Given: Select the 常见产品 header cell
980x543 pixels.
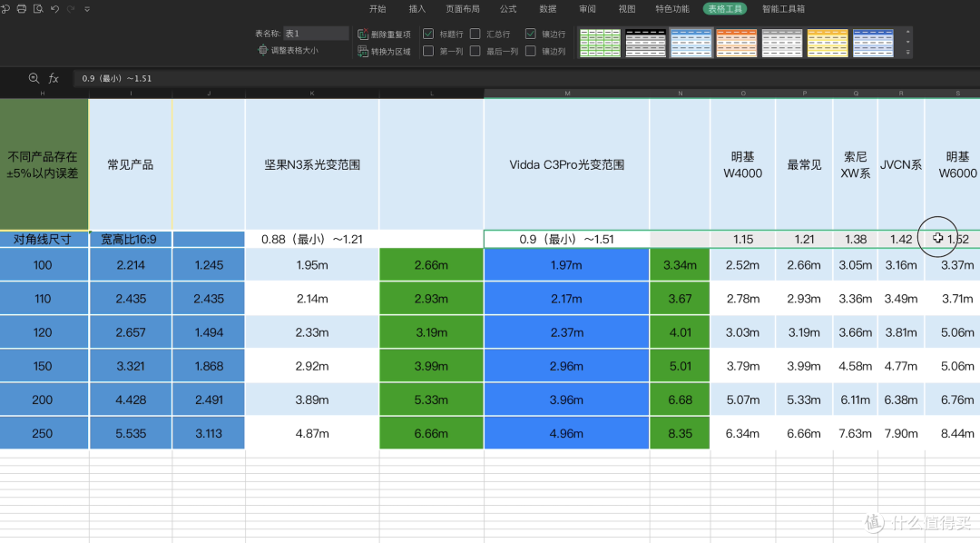Looking at the screenshot, I should click(130, 164).
